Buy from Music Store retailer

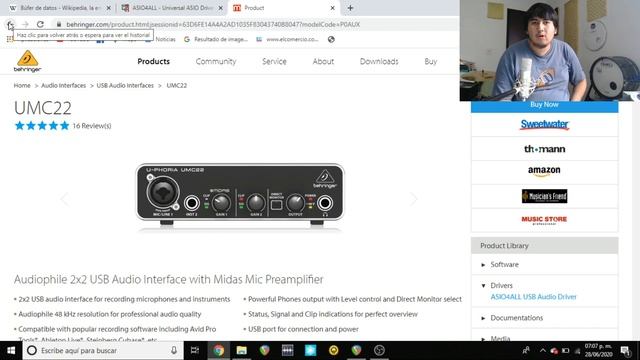tap(544, 220)
